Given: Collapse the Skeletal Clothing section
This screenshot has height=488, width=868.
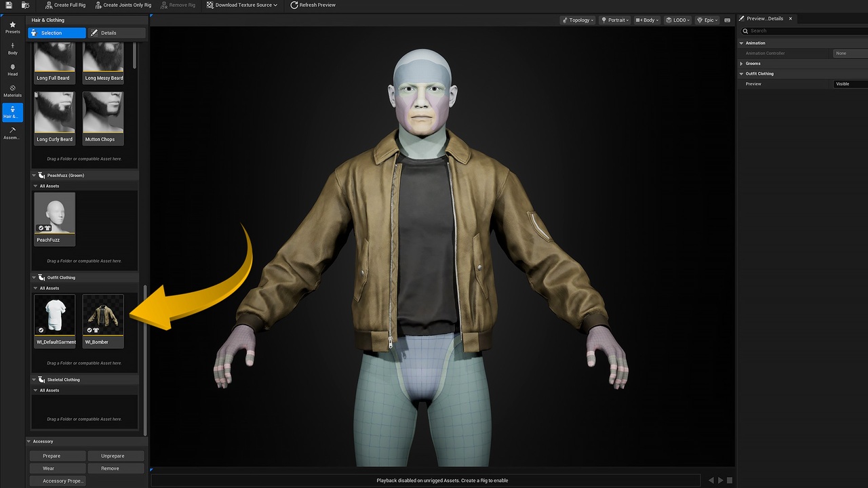Looking at the screenshot, I should tap(35, 380).
